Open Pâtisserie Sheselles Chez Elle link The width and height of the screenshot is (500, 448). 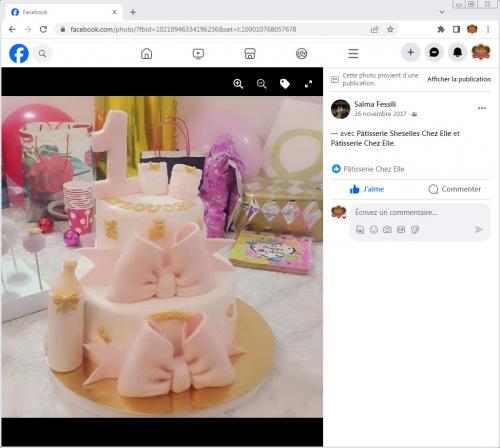(x=404, y=133)
